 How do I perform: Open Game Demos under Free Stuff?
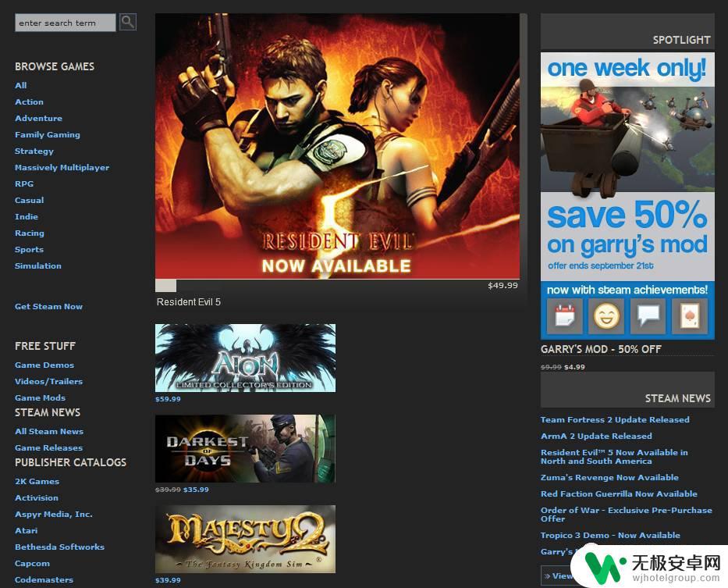(44, 365)
